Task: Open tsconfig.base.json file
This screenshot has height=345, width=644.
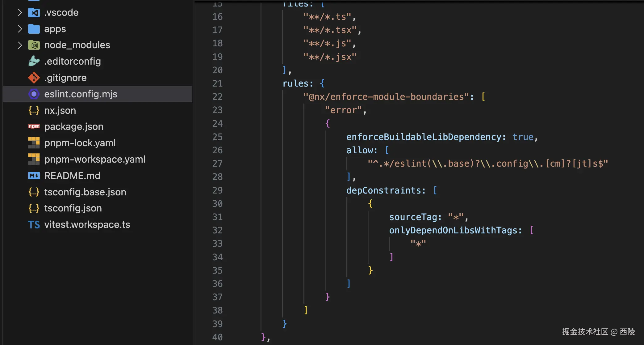Action: pos(85,192)
